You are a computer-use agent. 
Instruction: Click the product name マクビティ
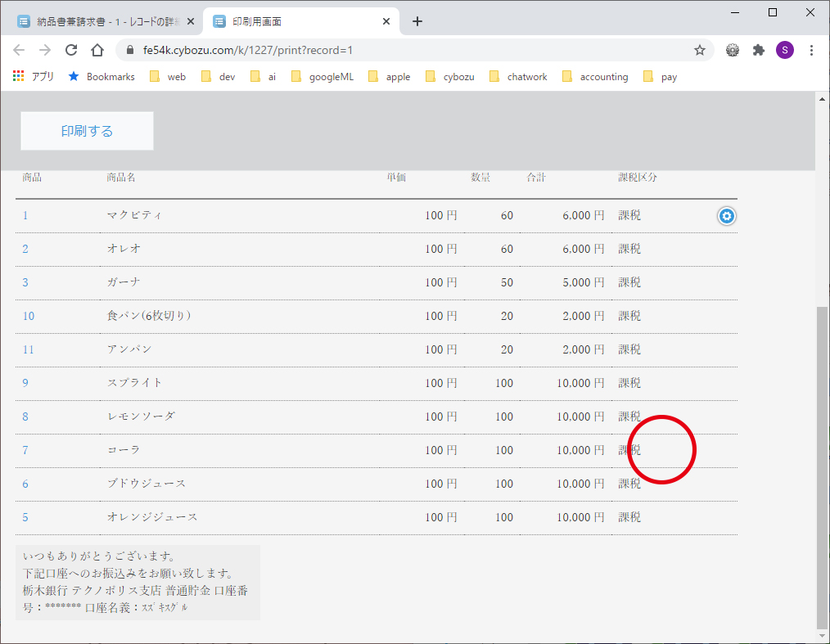tap(134, 215)
